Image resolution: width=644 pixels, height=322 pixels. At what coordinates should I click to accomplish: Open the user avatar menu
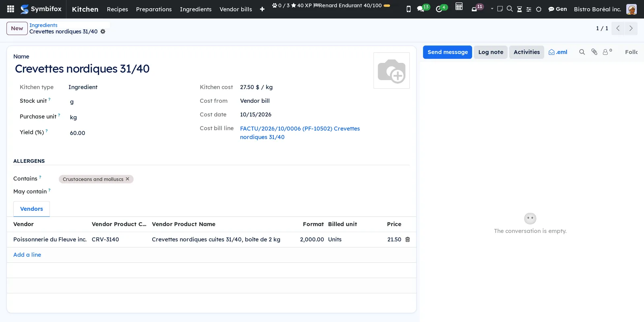click(x=632, y=9)
